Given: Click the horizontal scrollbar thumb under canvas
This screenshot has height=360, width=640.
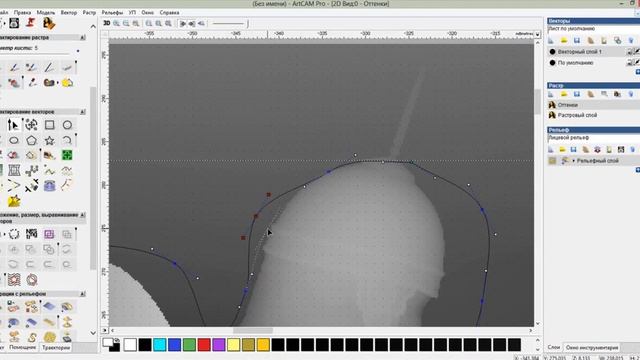Looking at the screenshot, I should pos(253,330).
